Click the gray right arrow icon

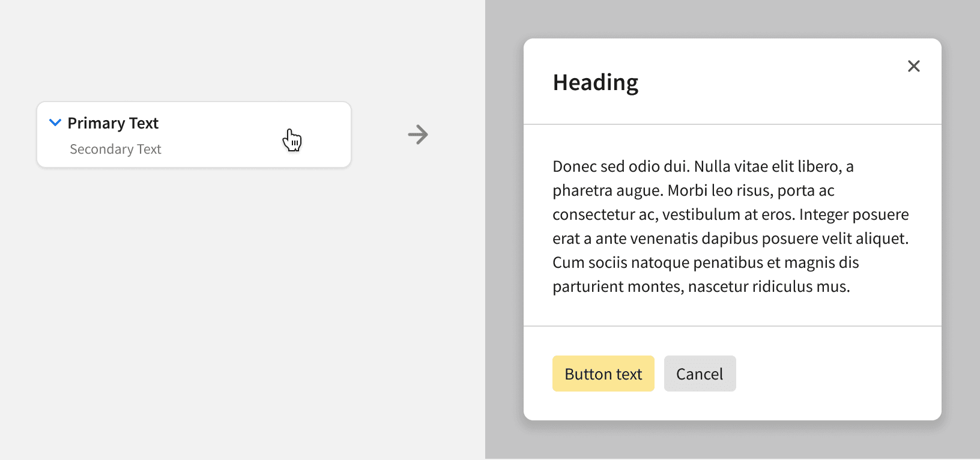pos(418,135)
